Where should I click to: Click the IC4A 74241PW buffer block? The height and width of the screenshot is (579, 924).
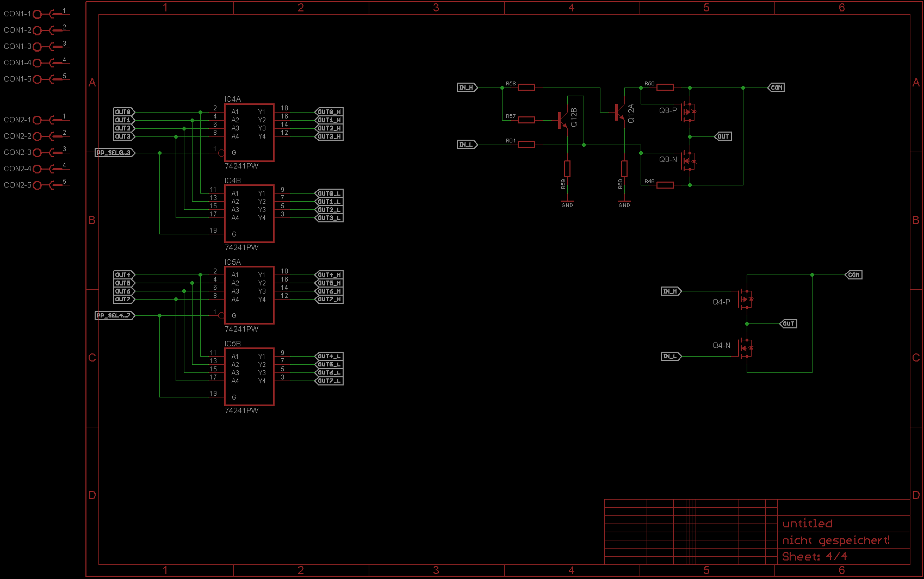coord(249,132)
